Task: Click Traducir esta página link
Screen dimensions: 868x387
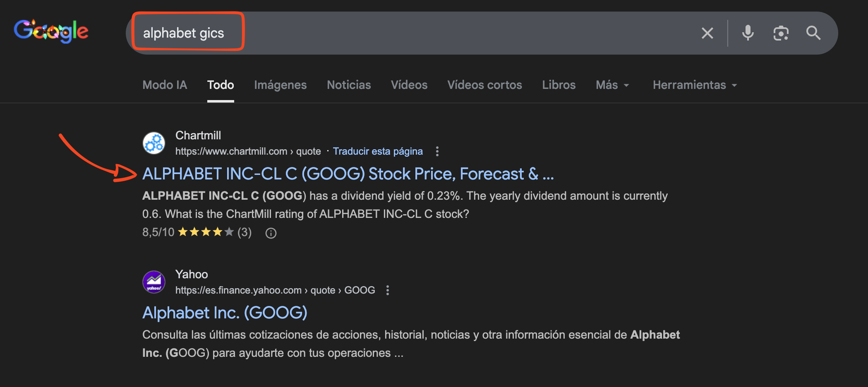Action: [x=378, y=151]
